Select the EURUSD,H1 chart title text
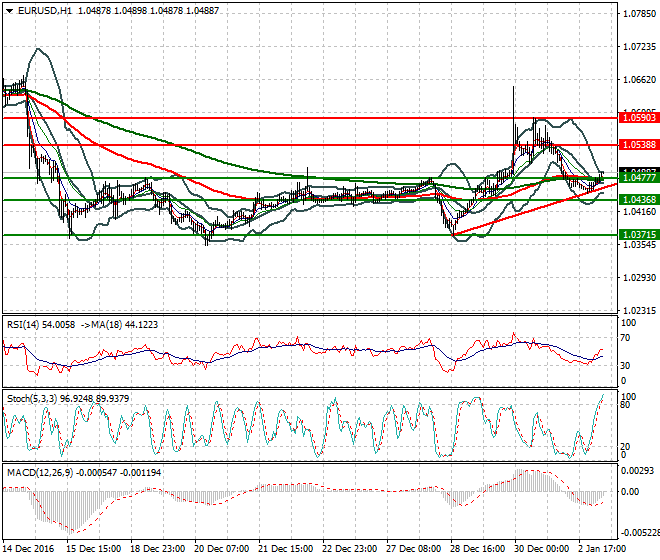Screen dimensions: 660x560 45,11
